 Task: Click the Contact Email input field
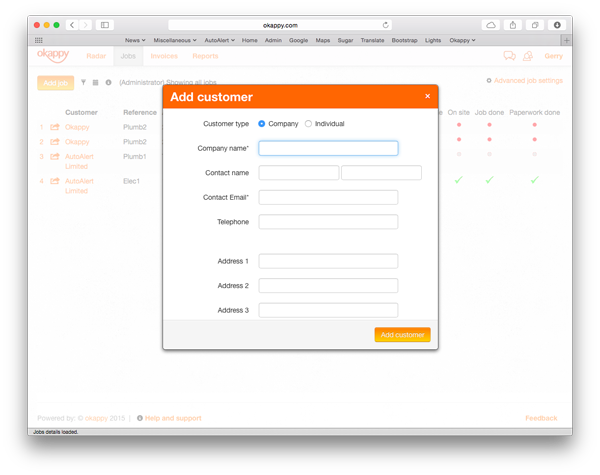(x=328, y=197)
